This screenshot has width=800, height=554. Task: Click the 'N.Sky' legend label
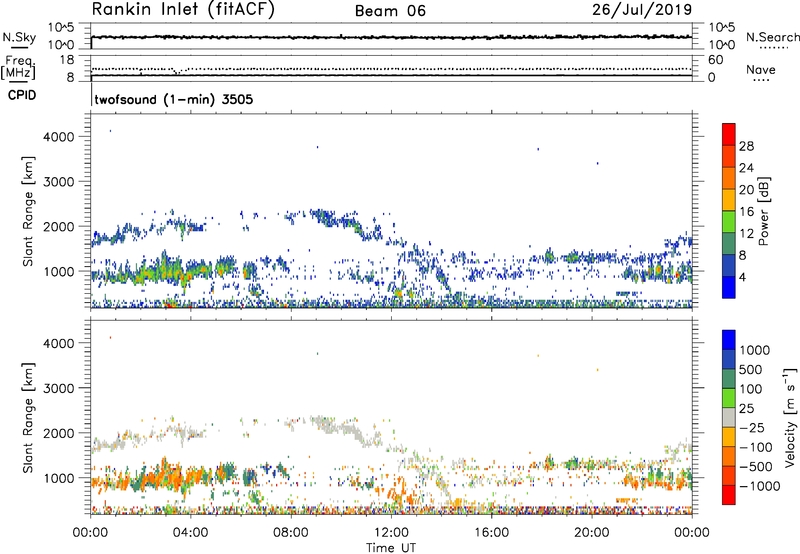19,37
